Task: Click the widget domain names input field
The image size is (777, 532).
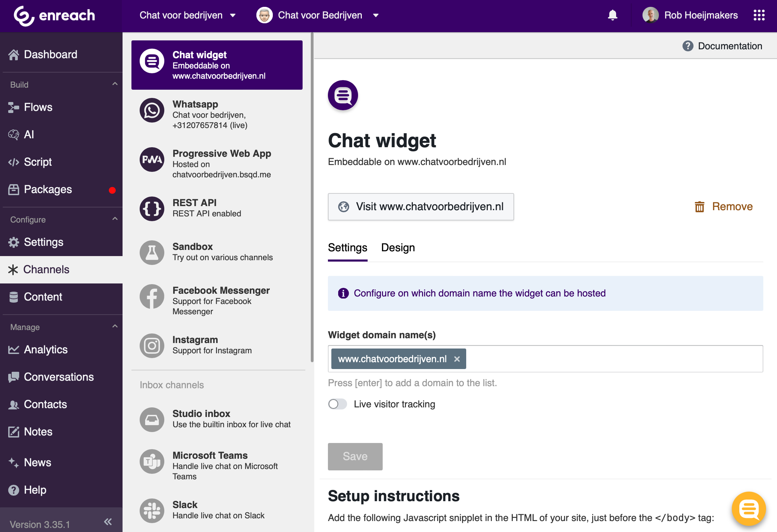Action: (x=613, y=359)
